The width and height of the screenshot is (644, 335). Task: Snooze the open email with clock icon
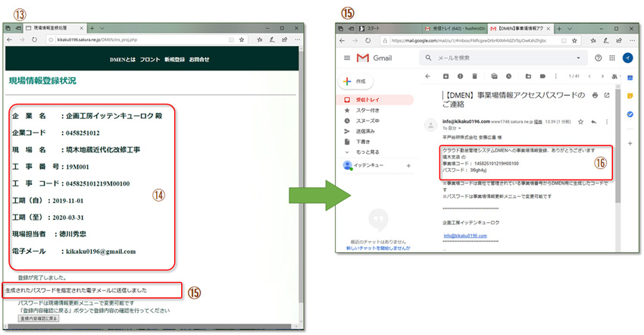pyautogui.click(x=508, y=76)
